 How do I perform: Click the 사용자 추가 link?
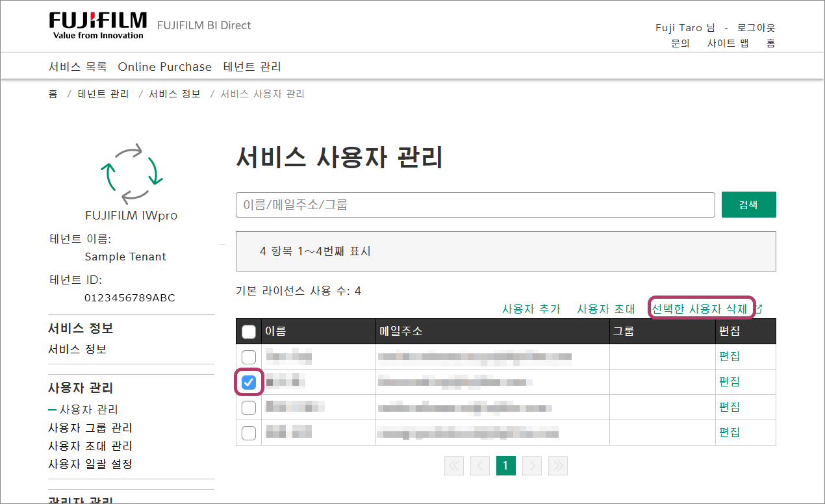tap(531, 309)
